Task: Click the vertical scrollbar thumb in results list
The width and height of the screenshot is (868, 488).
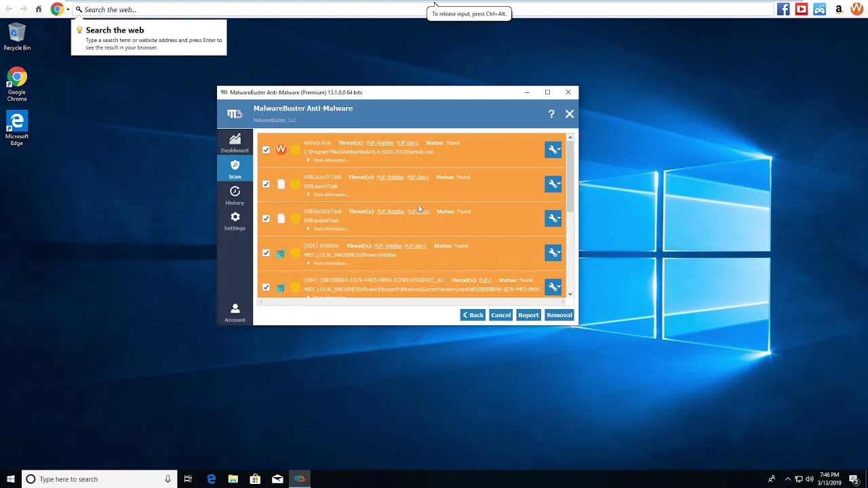Action: [x=570, y=176]
